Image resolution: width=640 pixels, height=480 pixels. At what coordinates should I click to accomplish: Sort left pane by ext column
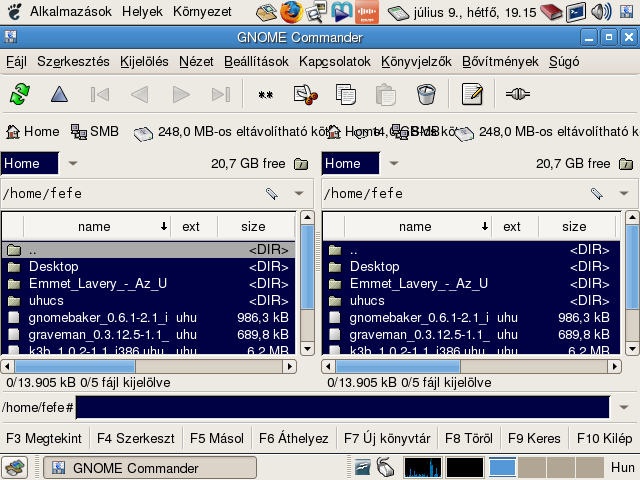[x=194, y=227]
